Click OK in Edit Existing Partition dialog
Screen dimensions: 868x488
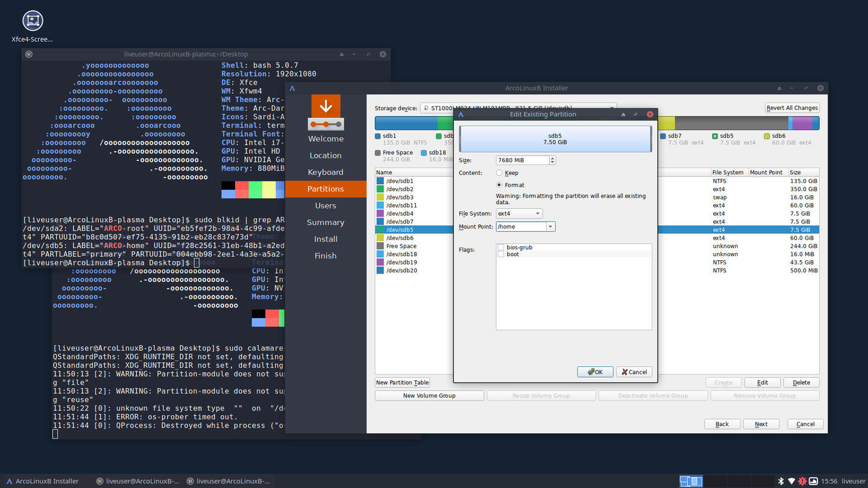[x=595, y=372]
